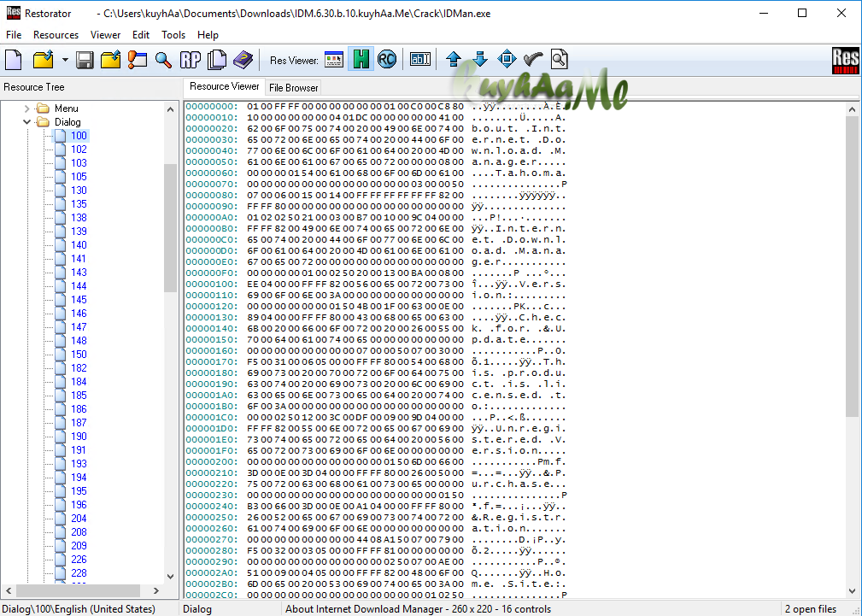862x616 pixels.
Task: Click the New file toolbar icon
Action: coord(14,60)
